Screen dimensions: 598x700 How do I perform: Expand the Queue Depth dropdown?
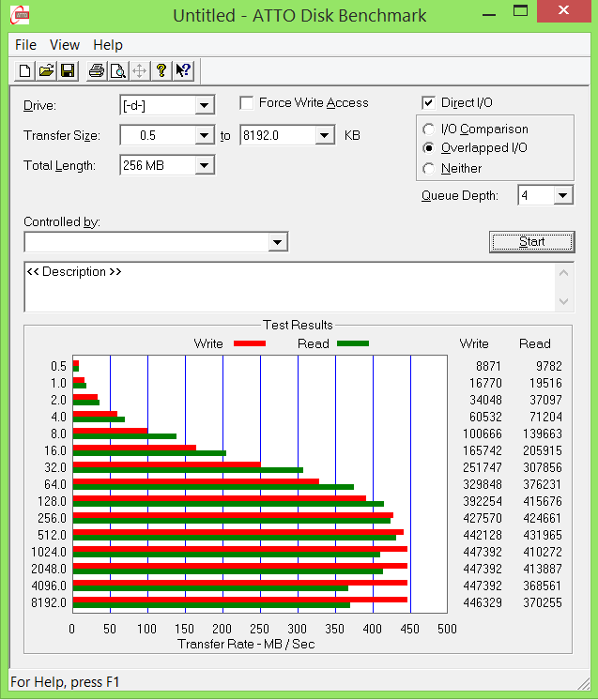[x=562, y=195]
